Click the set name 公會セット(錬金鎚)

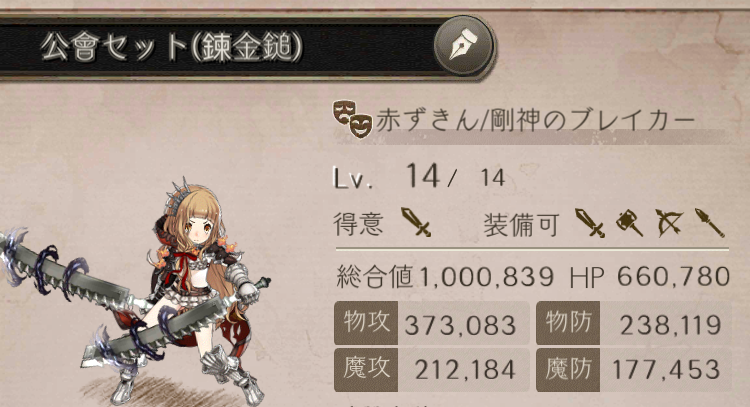[x=171, y=47]
